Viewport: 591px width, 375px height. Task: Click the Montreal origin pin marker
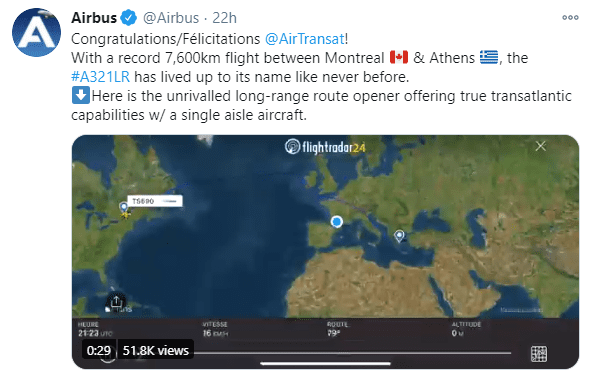point(124,208)
